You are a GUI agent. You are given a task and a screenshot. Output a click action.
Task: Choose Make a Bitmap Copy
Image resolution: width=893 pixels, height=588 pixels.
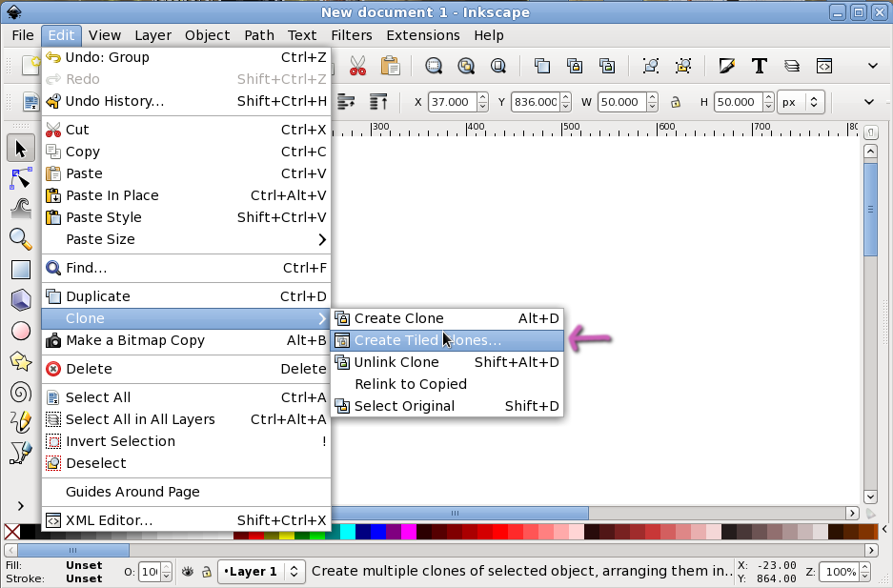tap(186, 340)
